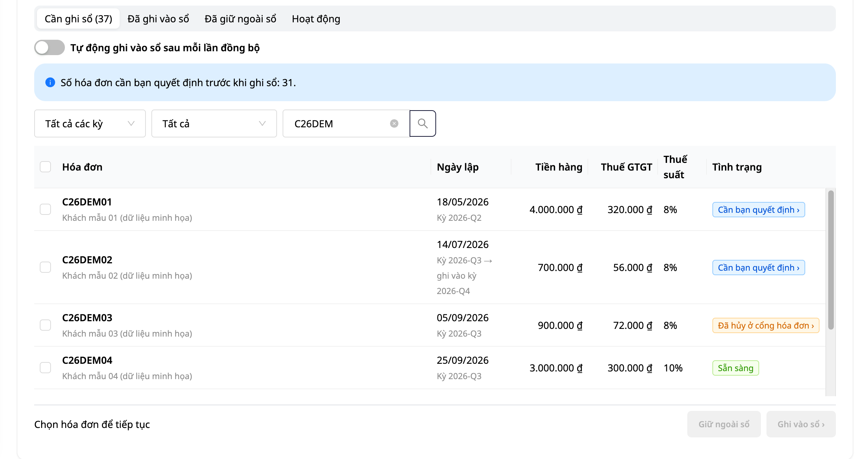
Task: Click the invoice table vertical scrollbar
Action: [x=831, y=260]
